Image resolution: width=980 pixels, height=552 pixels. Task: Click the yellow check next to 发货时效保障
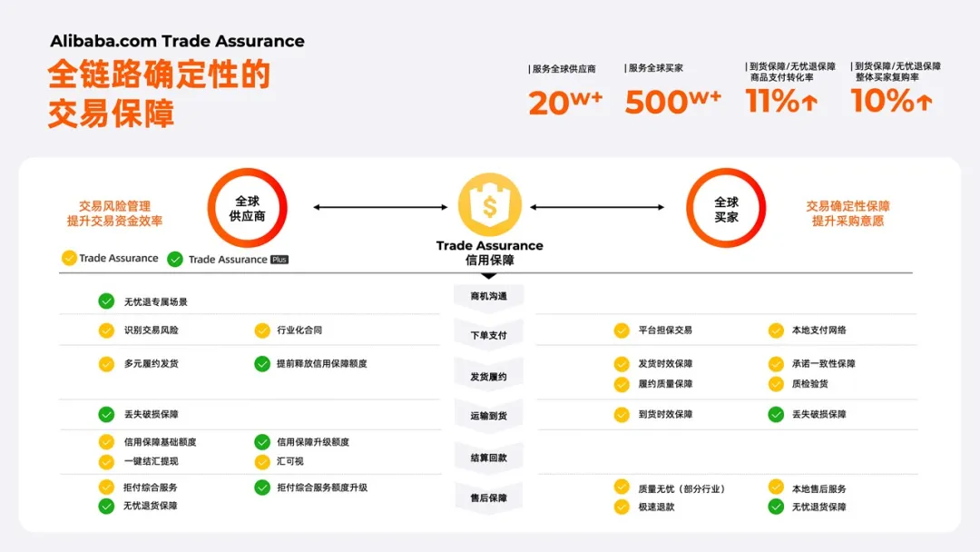click(622, 364)
